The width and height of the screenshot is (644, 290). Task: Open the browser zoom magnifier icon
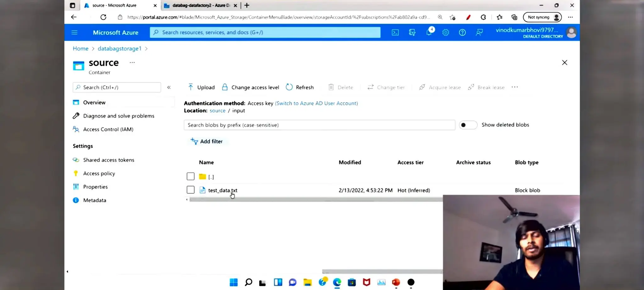coord(440,17)
